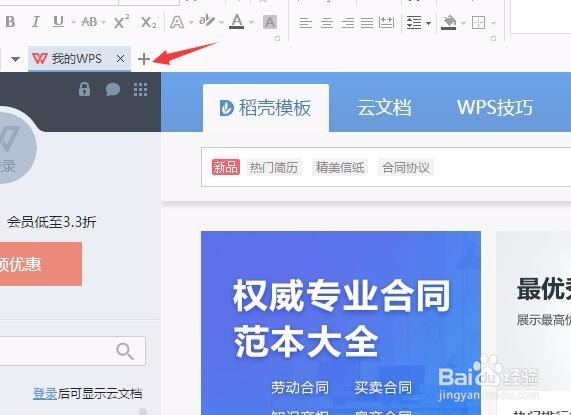Align text right

(x=348, y=23)
